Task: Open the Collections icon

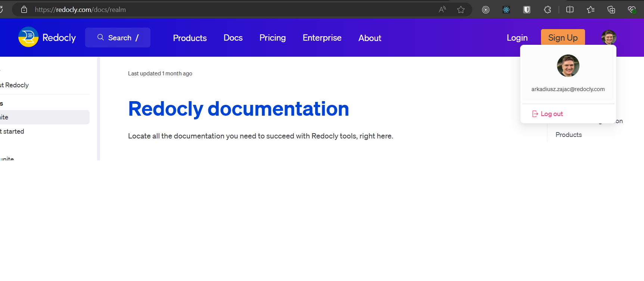Action: [611, 10]
